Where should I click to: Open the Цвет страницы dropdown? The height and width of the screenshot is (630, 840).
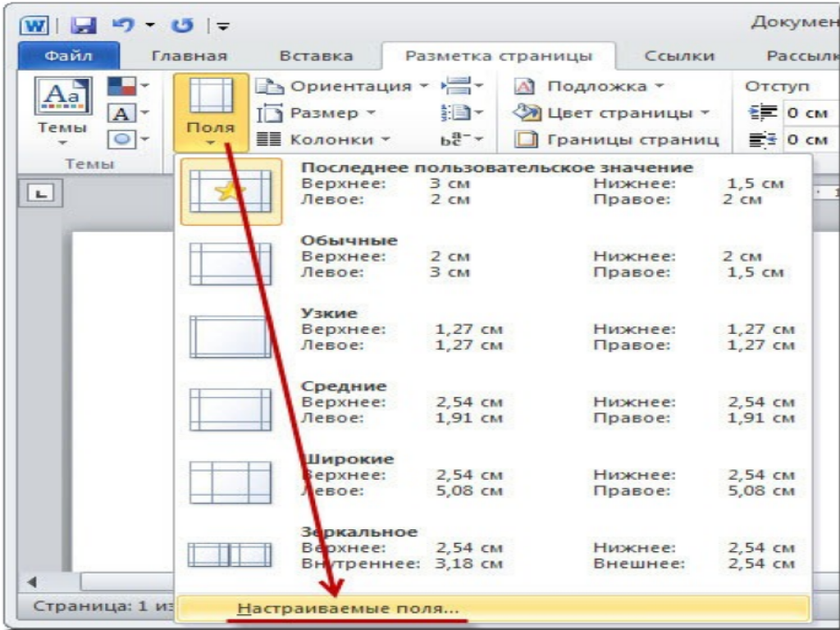(x=611, y=113)
